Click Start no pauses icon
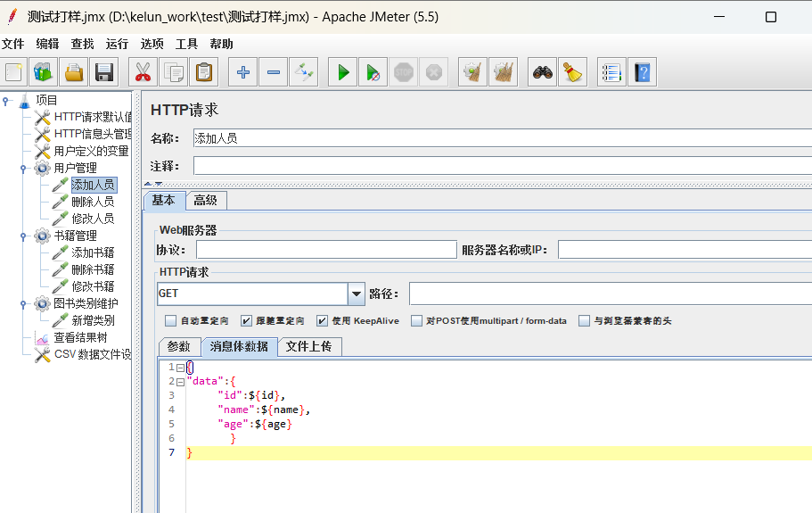The image size is (812, 513). [373, 72]
